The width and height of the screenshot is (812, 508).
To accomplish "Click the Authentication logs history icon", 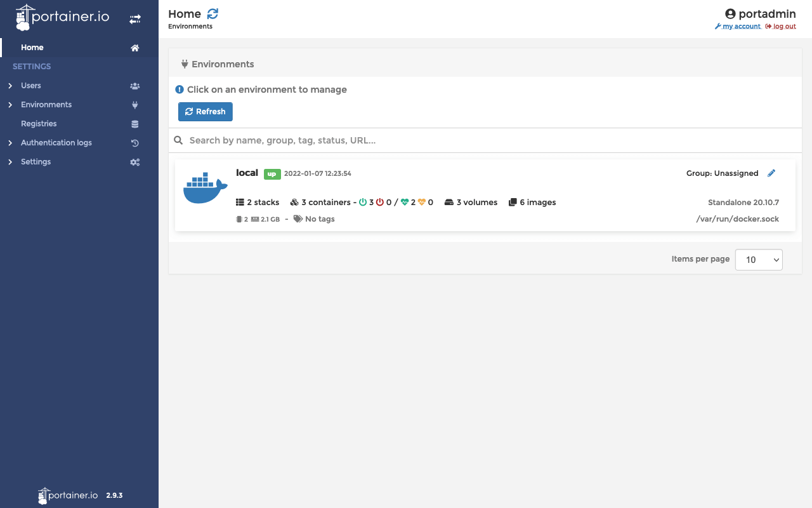I will coord(134,143).
